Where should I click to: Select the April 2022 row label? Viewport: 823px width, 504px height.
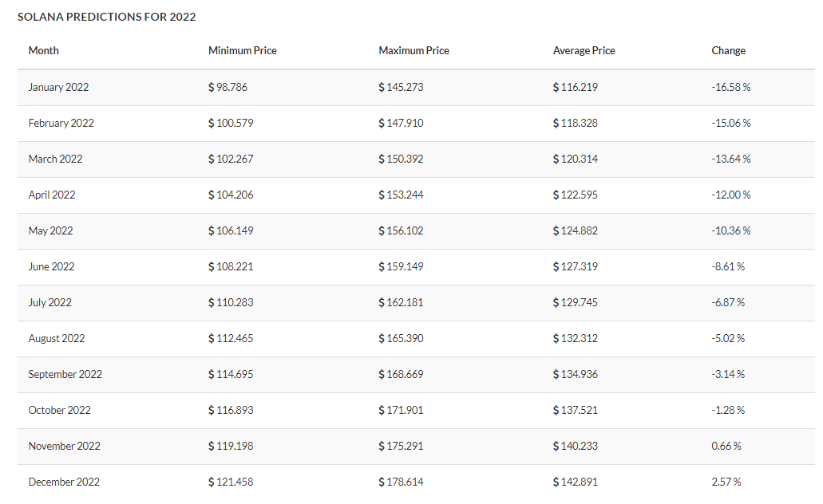51,195
